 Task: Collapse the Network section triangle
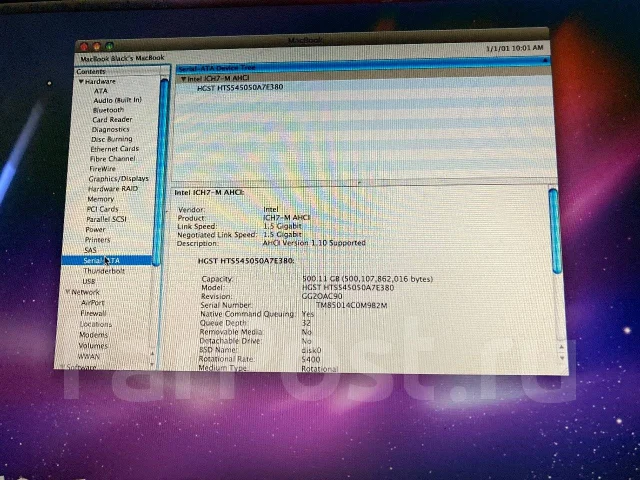tap(68, 291)
